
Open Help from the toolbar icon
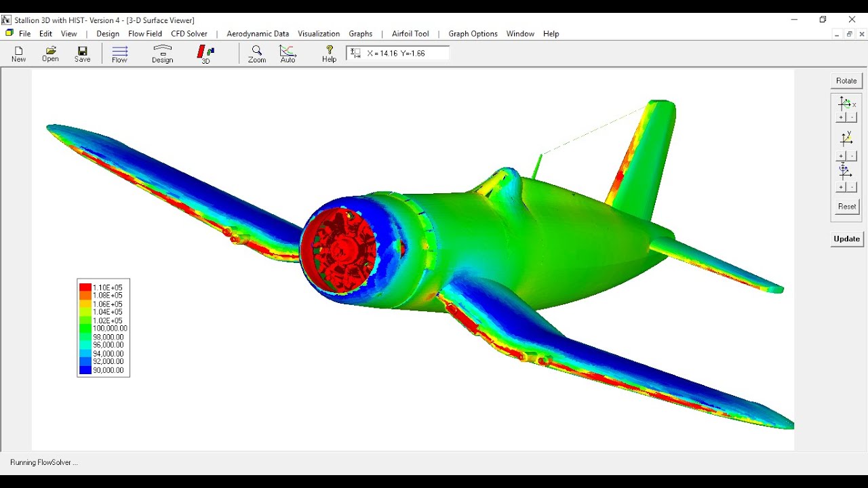click(329, 54)
